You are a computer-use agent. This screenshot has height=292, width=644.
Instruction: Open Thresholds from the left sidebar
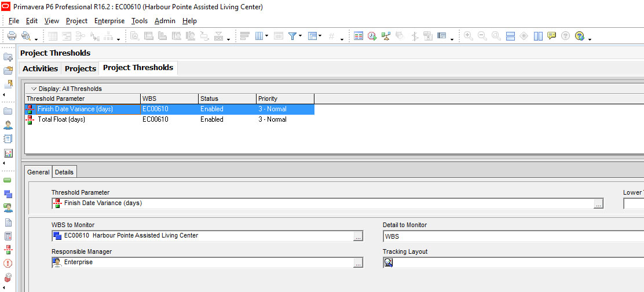pos(8,250)
